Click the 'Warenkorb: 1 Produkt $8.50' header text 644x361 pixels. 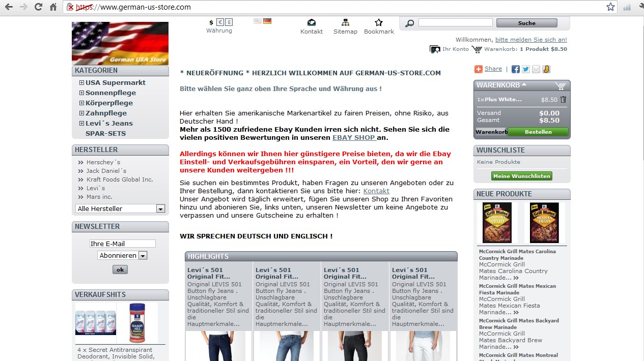(525, 49)
